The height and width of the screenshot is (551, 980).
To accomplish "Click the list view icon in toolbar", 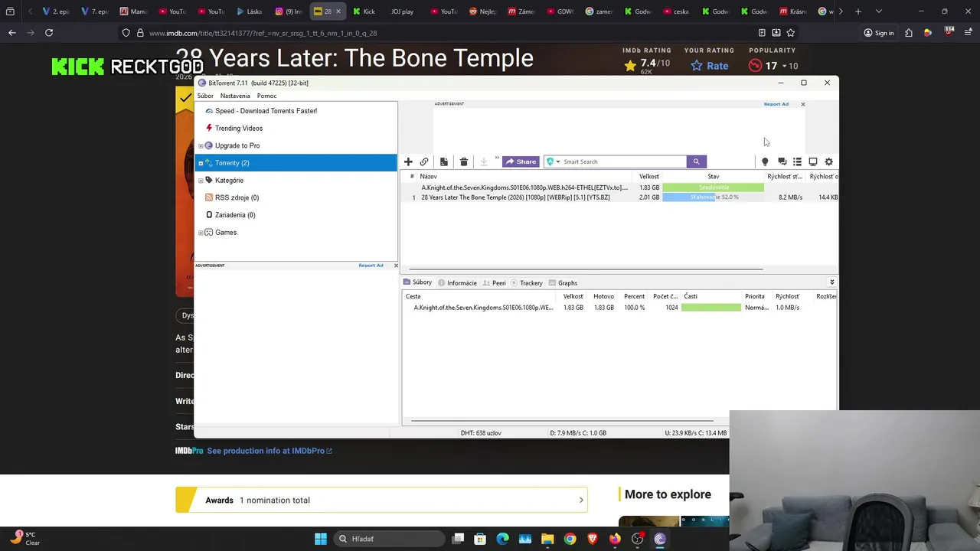I will point(797,161).
